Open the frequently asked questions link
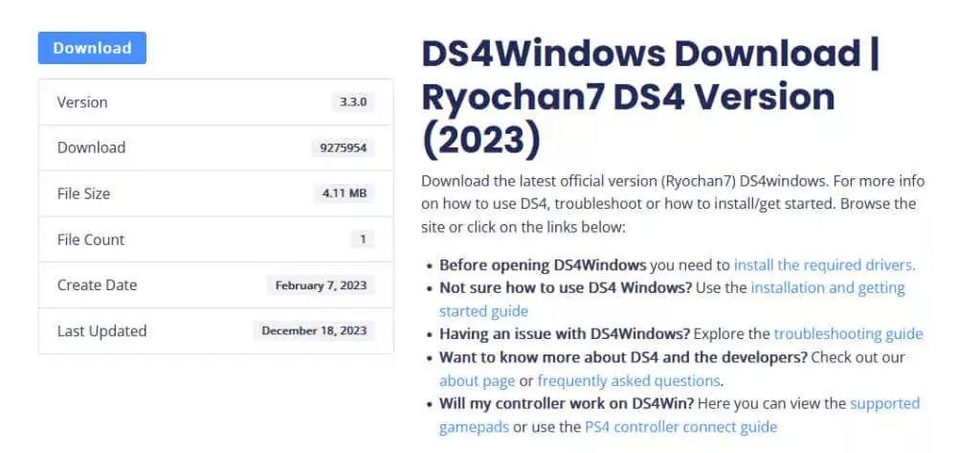 (629, 380)
